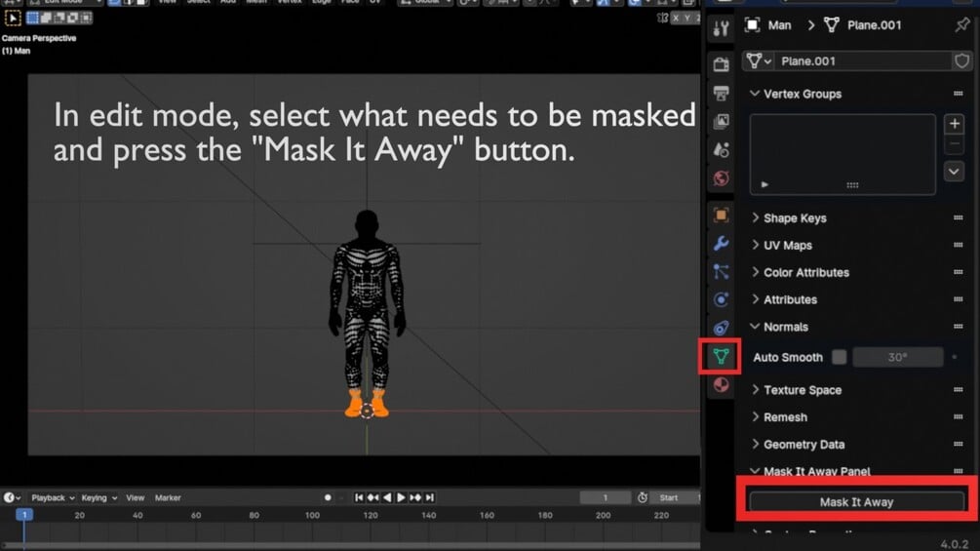The width and height of the screenshot is (980, 551).
Task: Choose Invert selection mode icon
Action: (72, 19)
